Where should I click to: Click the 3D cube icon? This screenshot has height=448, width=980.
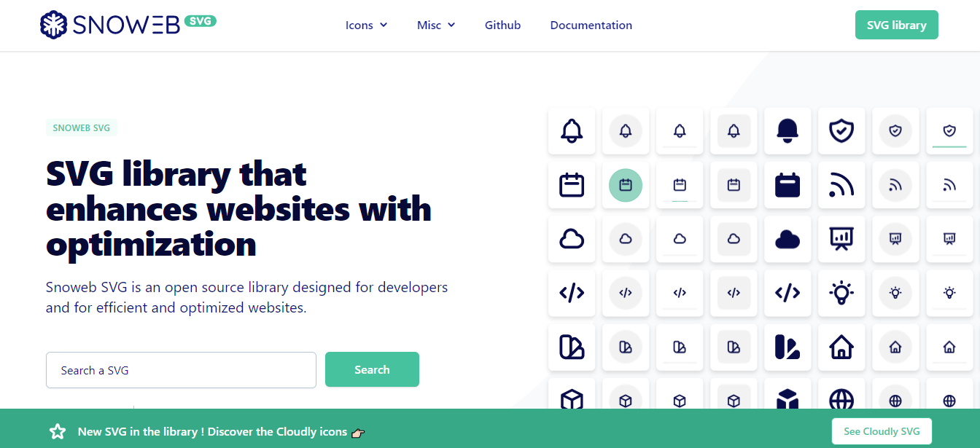(x=572, y=399)
